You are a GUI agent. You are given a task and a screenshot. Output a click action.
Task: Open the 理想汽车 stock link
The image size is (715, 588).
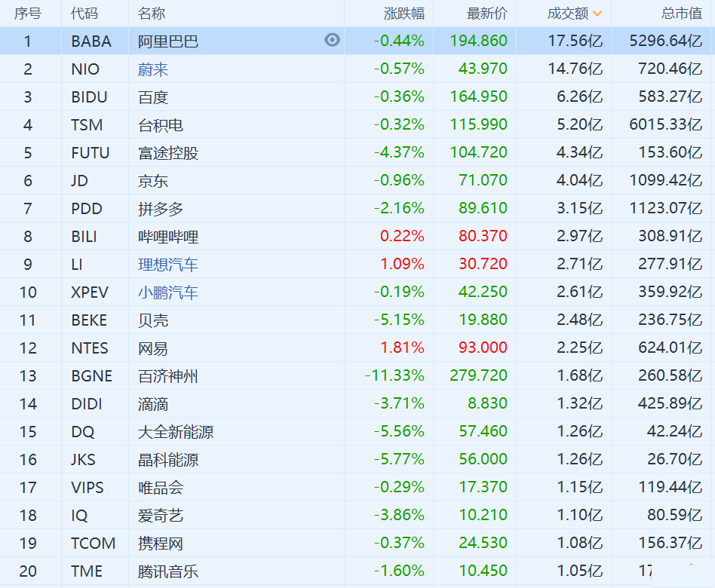168,265
